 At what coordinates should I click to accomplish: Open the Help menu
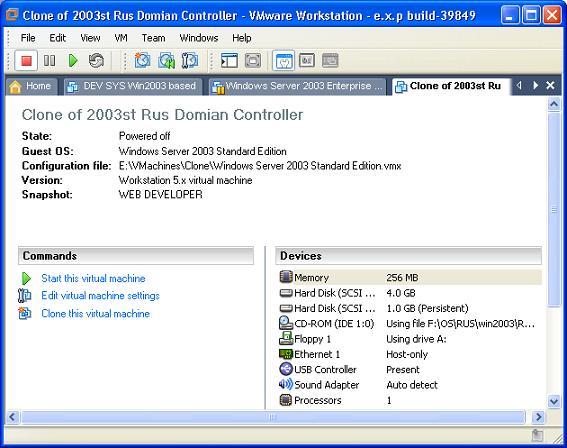click(242, 38)
